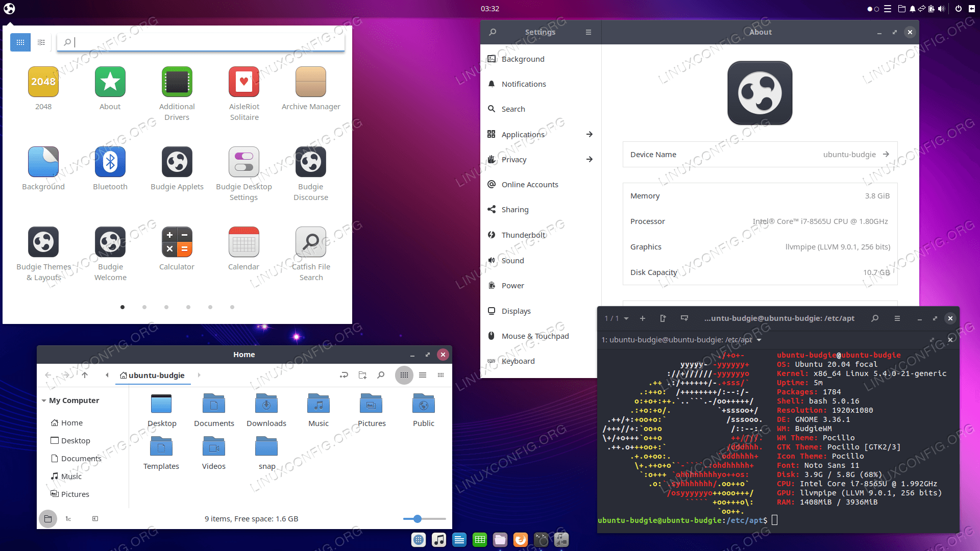Switch app menu to grid view
Viewport: 980px width, 551px height.
tap(20, 42)
